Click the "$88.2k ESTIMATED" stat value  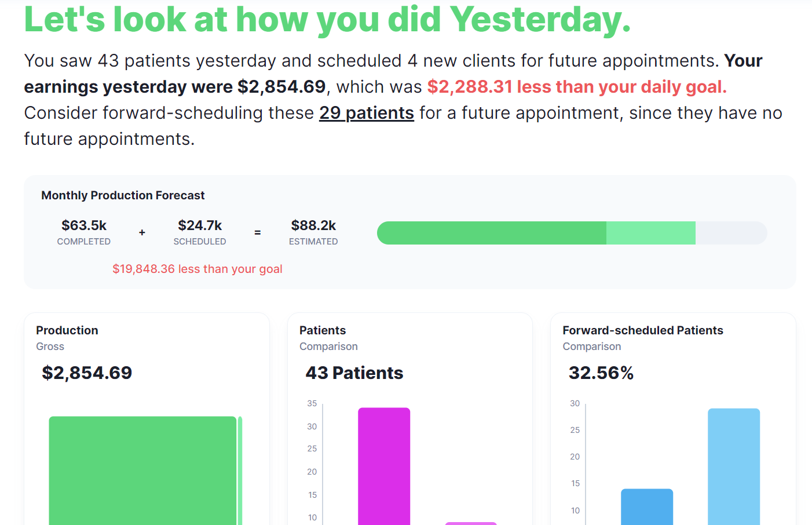[313, 225]
